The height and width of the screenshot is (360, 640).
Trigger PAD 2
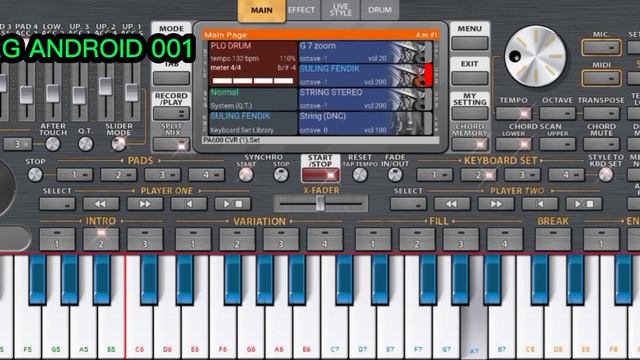118,175
